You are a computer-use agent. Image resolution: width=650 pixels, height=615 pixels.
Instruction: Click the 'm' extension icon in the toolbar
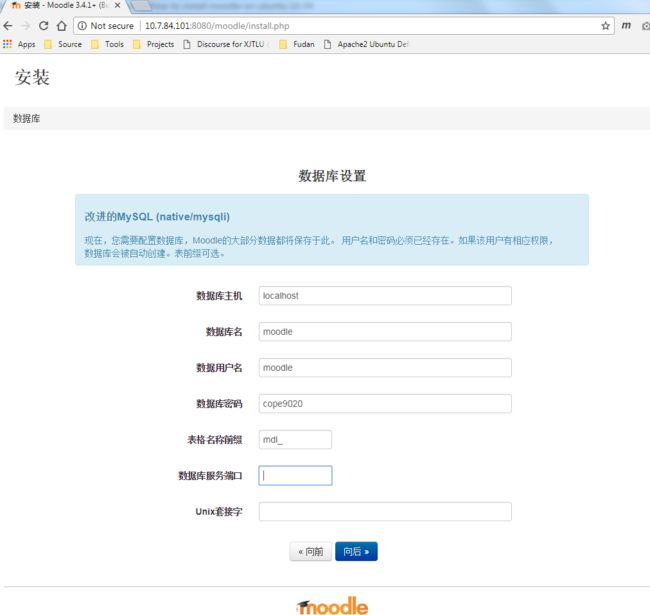coord(626,26)
